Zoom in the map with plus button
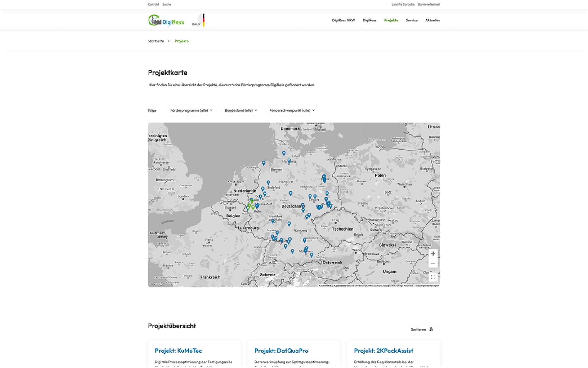 (x=433, y=254)
